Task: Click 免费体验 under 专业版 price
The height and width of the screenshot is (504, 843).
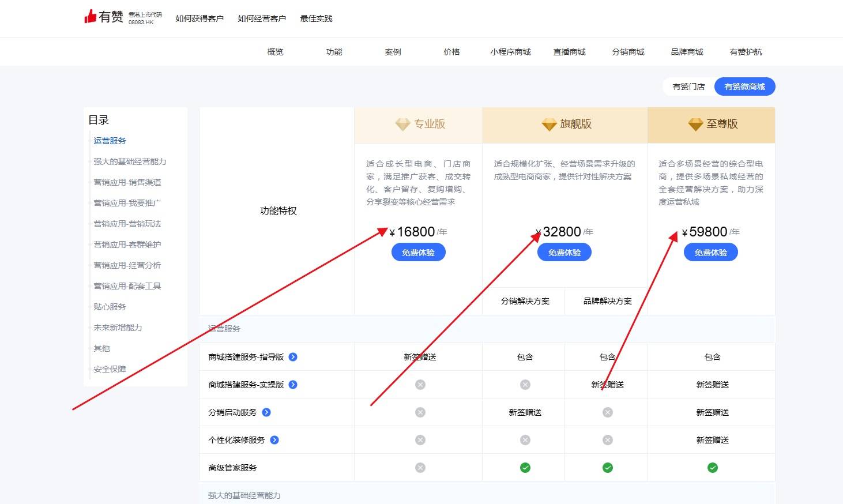Action: 419,253
